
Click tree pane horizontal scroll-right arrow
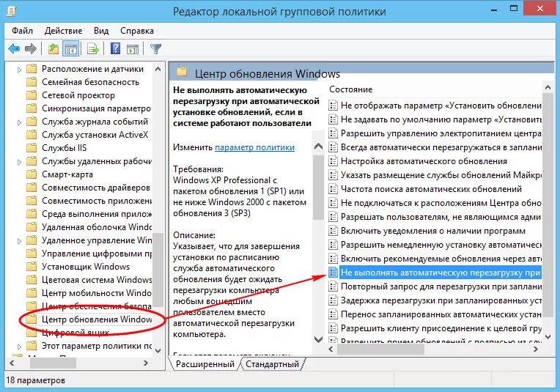[x=145, y=363]
